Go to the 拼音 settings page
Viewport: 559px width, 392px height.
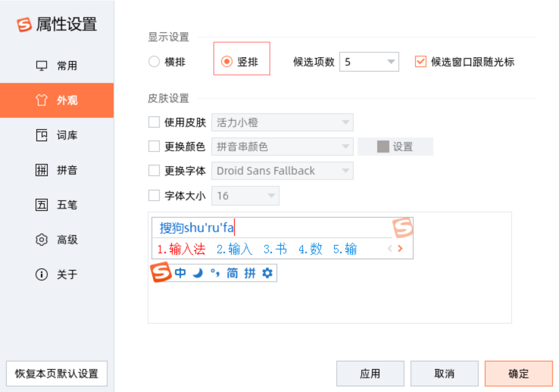[57, 170]
